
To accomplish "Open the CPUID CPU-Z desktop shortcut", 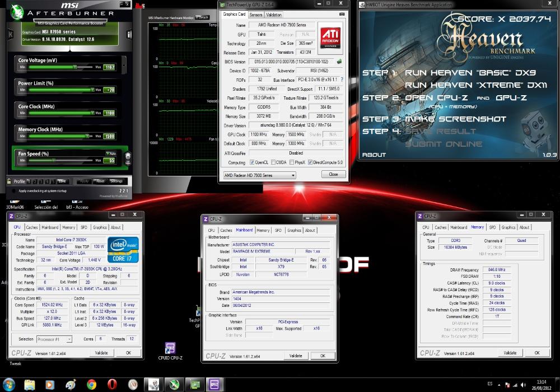I will 170,351.
